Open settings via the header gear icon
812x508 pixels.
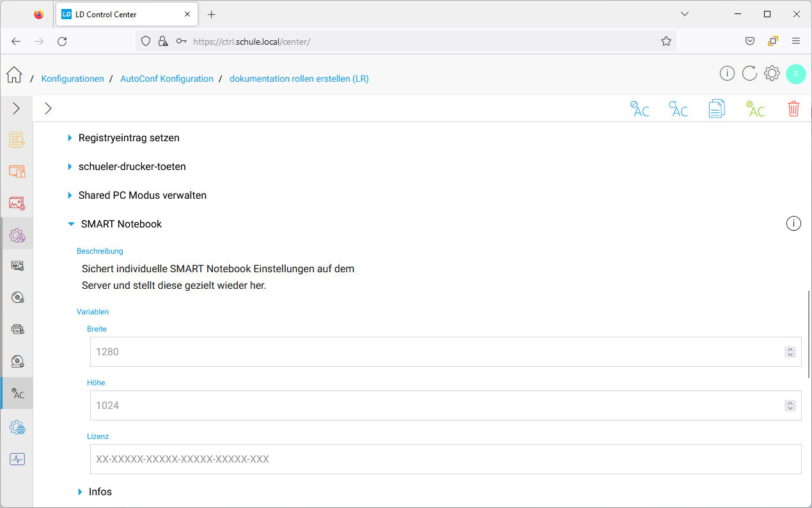coord(772,73)
